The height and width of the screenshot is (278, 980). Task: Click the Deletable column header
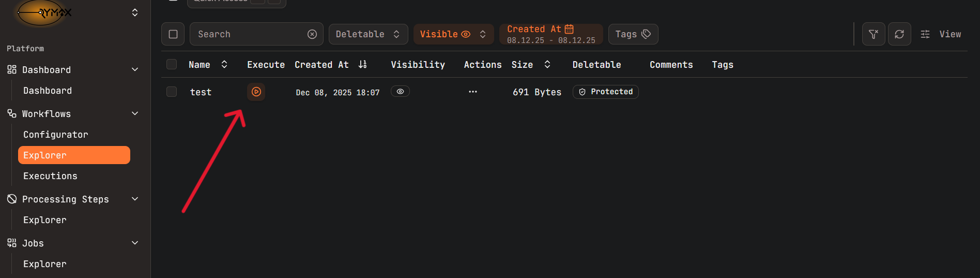click(596, 65)
